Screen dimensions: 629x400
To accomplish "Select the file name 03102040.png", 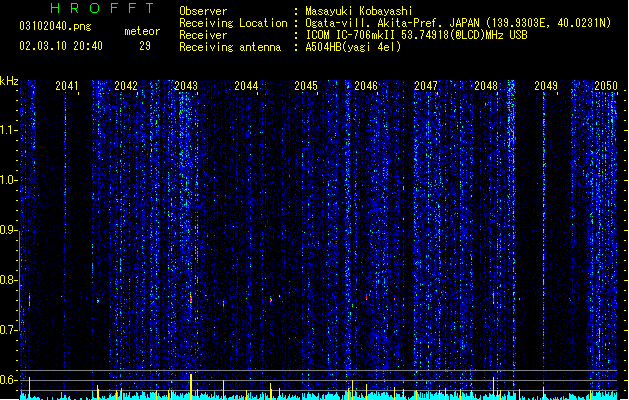I will pyautogui.click(x=55, y=27).
